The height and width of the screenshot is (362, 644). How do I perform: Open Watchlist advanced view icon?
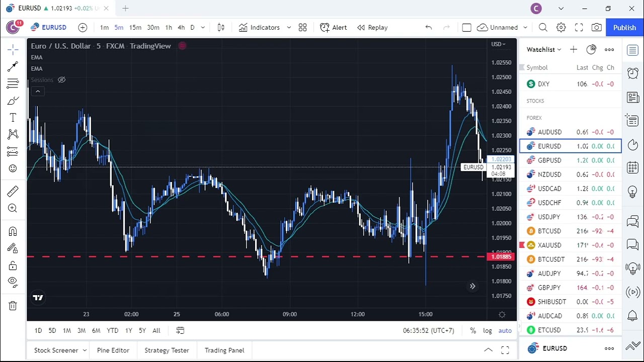tap(591, 49)
